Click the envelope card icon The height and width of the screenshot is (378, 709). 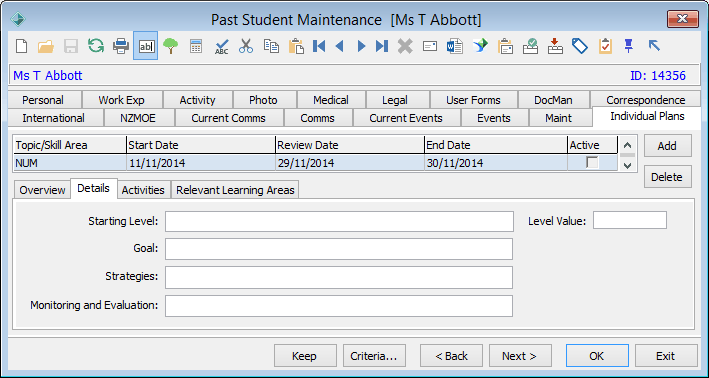(x=430, y=46)
